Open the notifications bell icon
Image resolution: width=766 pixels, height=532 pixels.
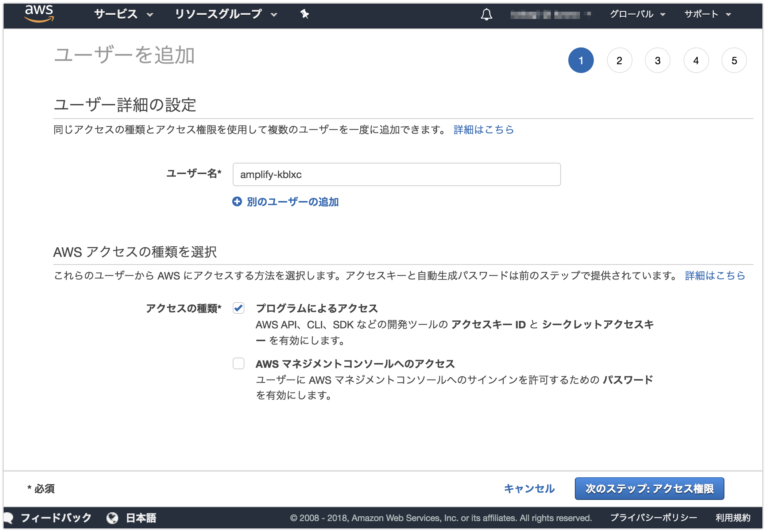tap(486, 14)
